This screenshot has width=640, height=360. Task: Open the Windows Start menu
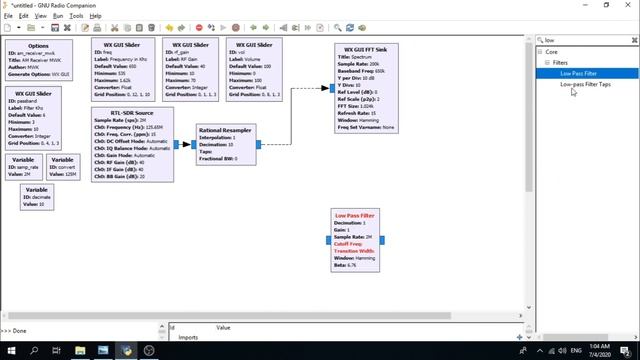tap(11, 351)
